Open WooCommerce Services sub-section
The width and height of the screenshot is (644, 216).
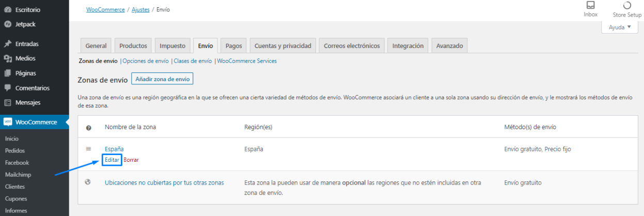(x=247, y=61)
